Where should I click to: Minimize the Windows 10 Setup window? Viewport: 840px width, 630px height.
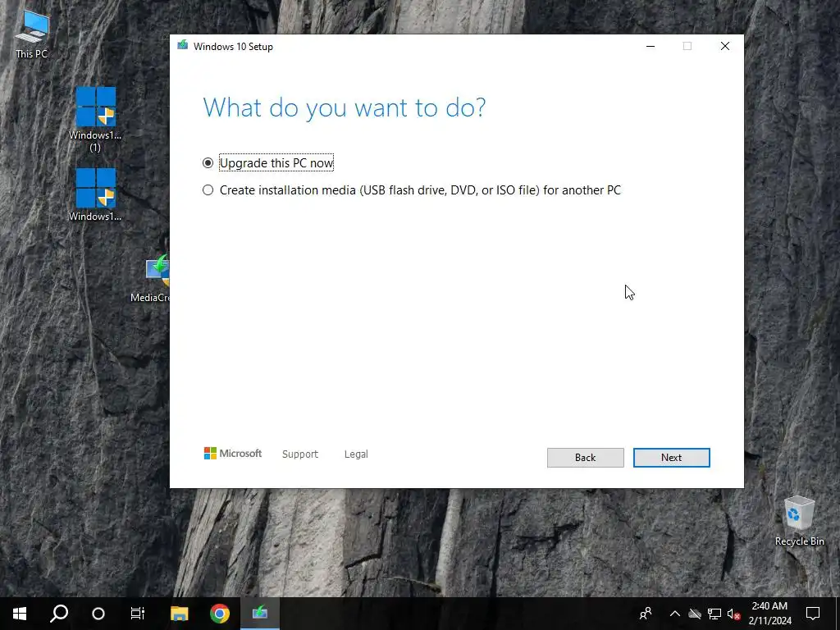651,46
